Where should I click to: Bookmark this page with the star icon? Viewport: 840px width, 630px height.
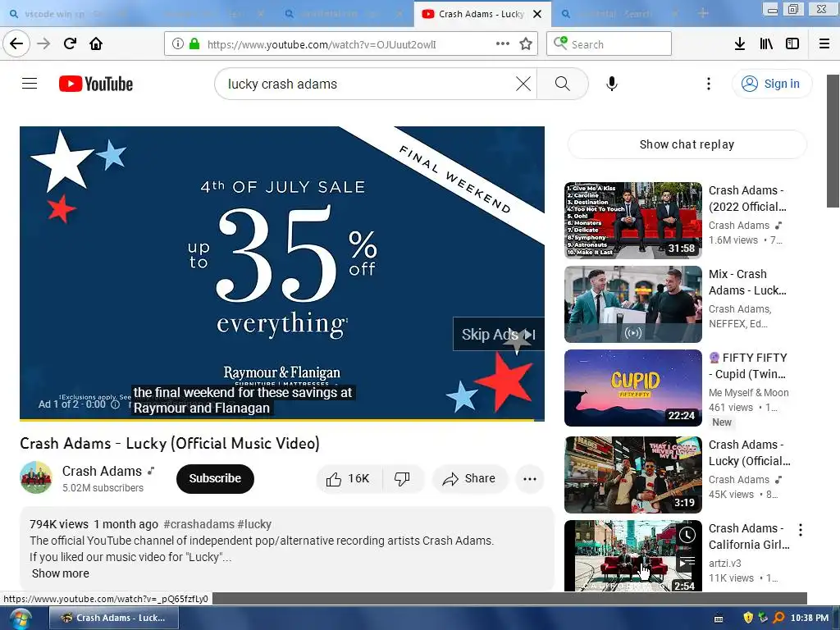(526, 44)
